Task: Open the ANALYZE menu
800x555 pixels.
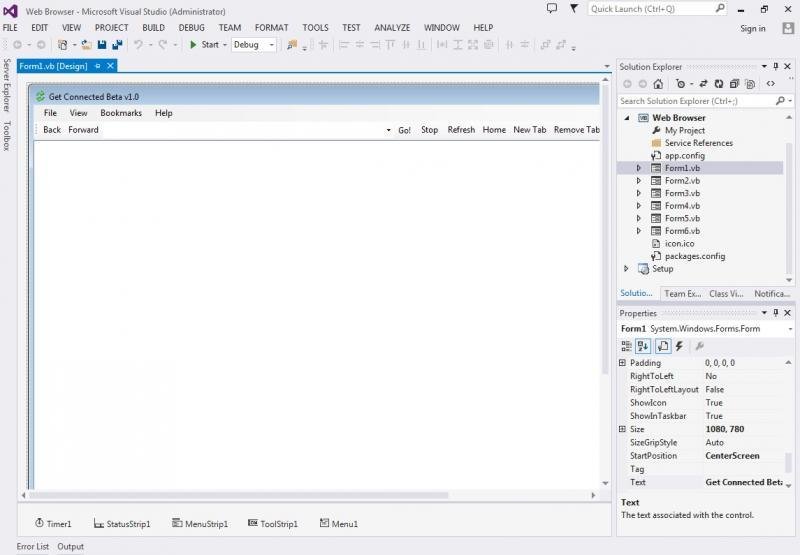Action: point(392,28)
